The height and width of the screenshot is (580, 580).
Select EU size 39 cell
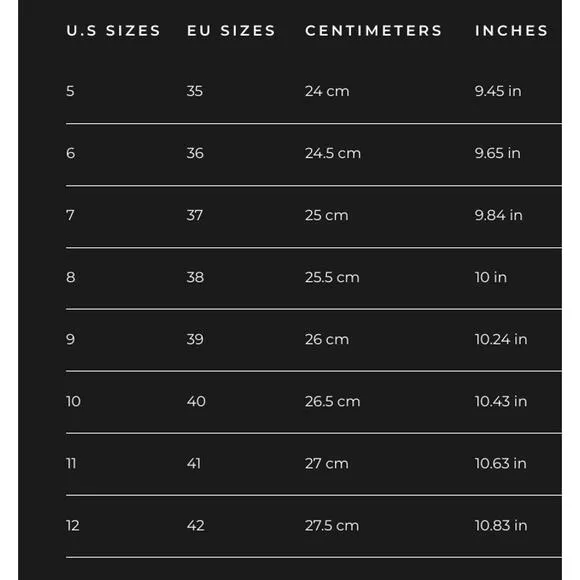(x=195, y=339)
